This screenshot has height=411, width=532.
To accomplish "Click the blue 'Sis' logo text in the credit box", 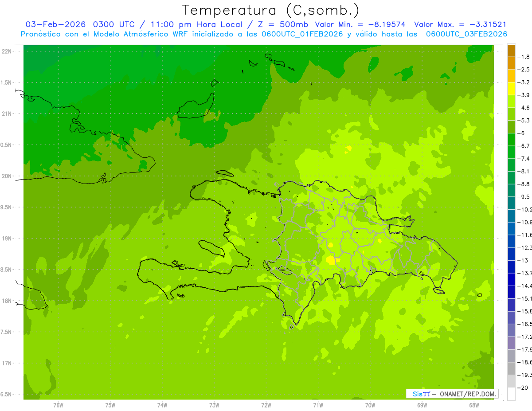I will tap(418, 394).
